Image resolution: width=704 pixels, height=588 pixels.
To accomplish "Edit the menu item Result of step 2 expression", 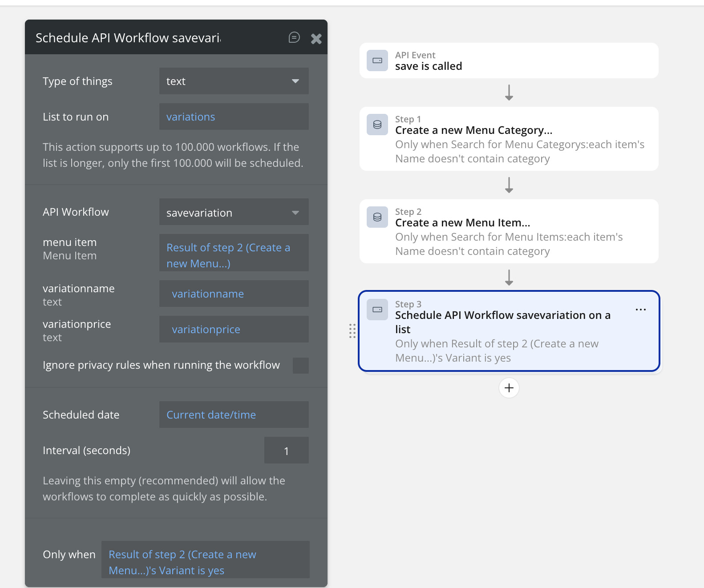I will (234, 255).
